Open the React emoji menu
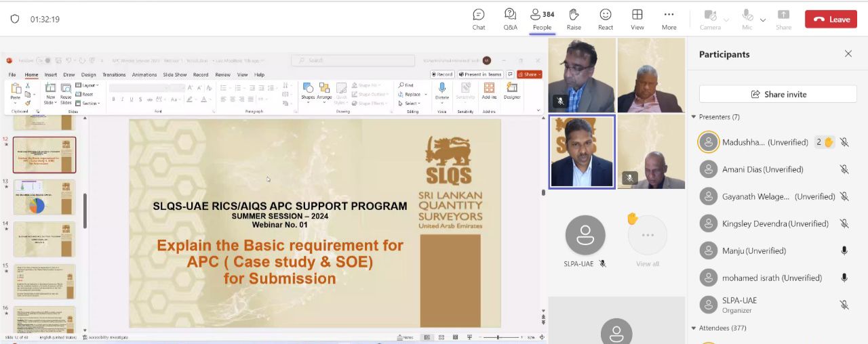This screenshot has height=344, width=868. (x=606, y=19)
